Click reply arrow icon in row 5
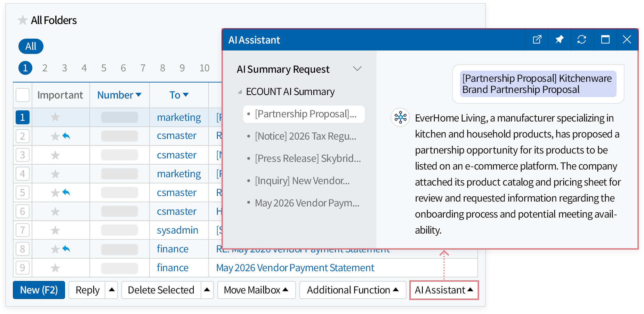 coord(66,192)
